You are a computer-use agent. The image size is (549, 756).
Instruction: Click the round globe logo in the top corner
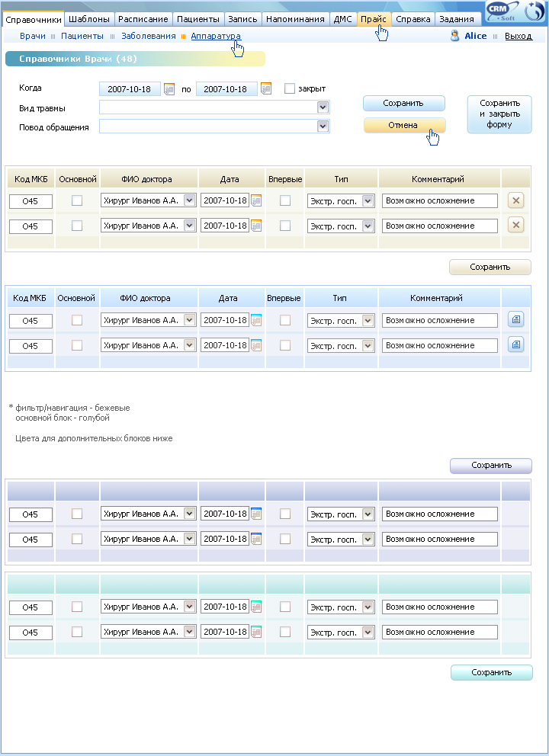534,11
